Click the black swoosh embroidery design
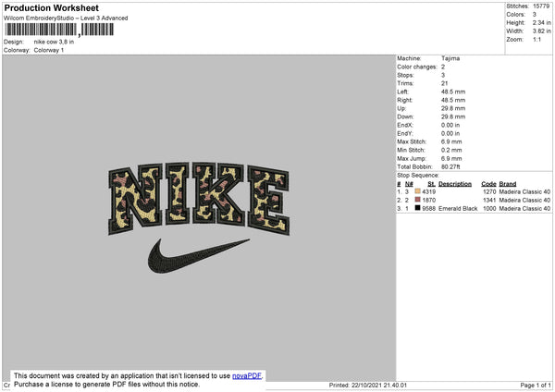This screenshot has width=555, height=392. 198,256
